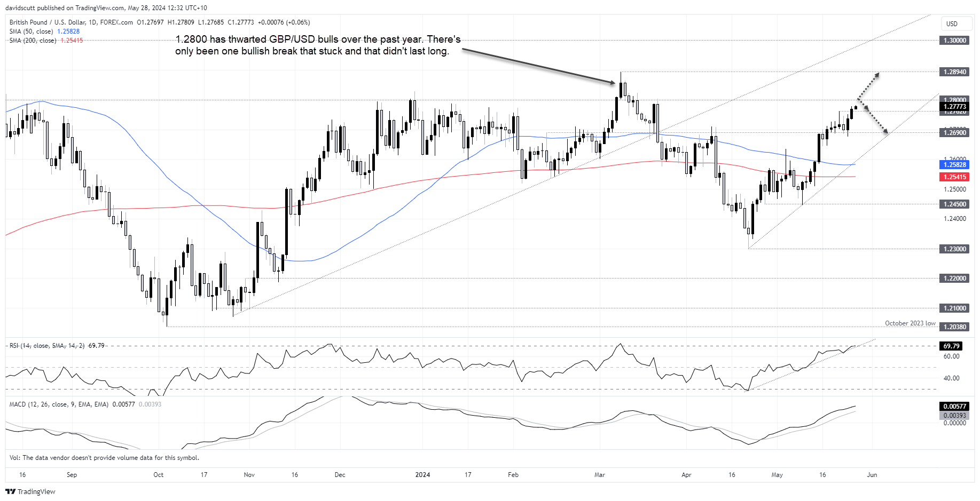This screenshot has height=501, width=980.
Task: Select the 1.20380 price level label
Action: (954, 327)
